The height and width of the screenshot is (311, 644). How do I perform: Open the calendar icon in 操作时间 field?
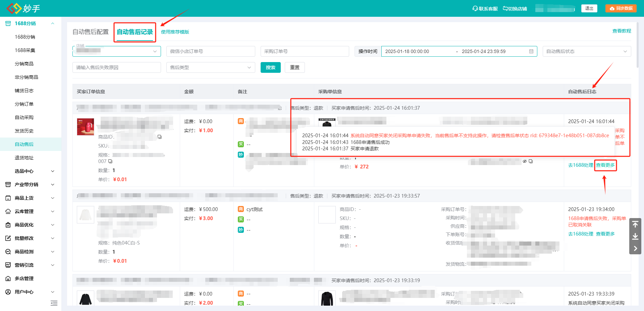(x=531, y=51)
